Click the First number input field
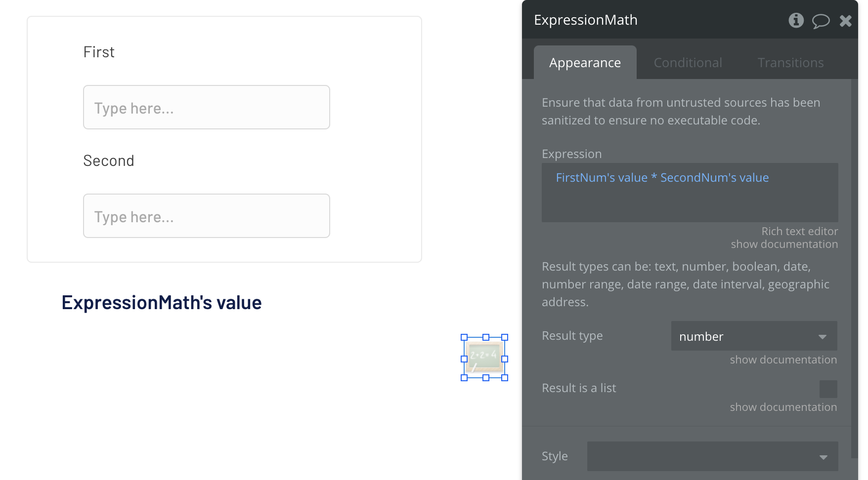Image resolution: width=868 pixels, height=480 pixels. click(x=207, y=107)
